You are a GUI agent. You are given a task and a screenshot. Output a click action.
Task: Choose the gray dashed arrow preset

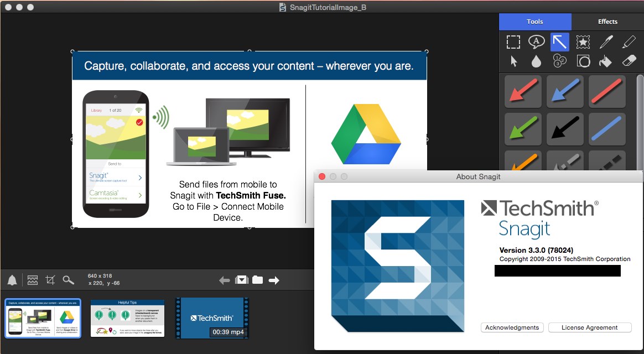[x=565, y=160]
